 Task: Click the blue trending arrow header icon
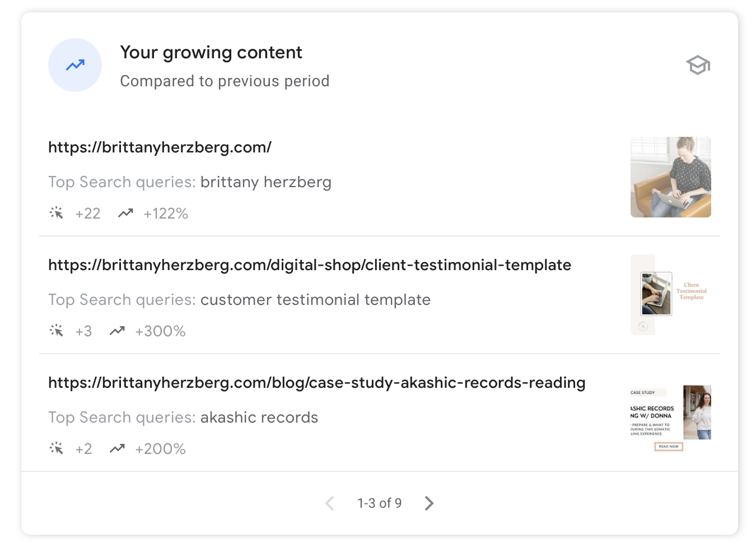point(75,65)
